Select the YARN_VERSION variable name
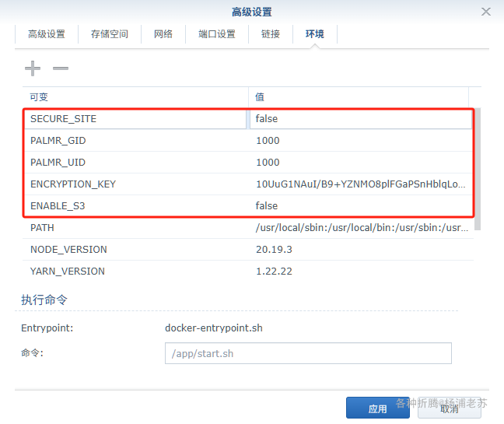Image resolution: width=504 pixels, height=424 pixels. coord(68,272)
